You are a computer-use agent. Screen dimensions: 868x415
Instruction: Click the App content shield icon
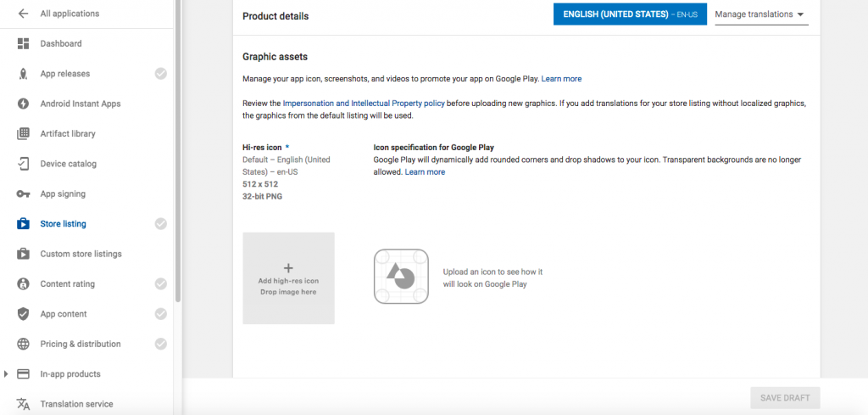coord(23,314)
